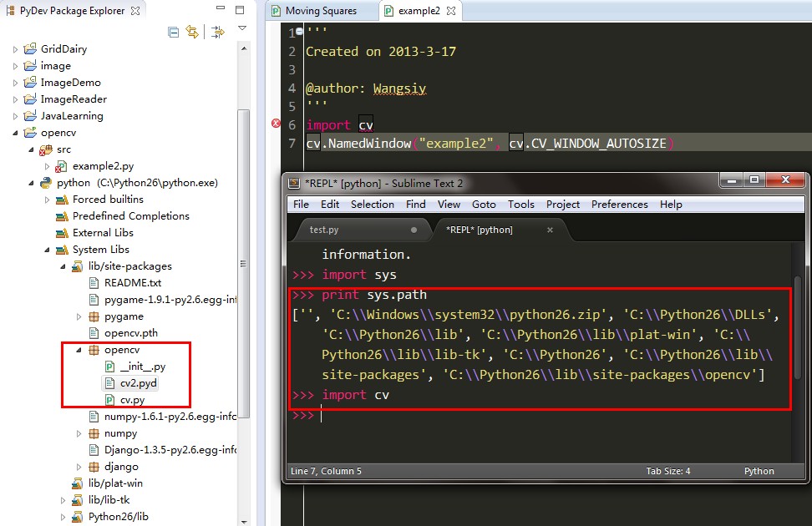Image resolution: width=812 pixels, height=526 pixels.
Task: Click the Collapse All icon in Package Explorer
Action: click(174, 32)
